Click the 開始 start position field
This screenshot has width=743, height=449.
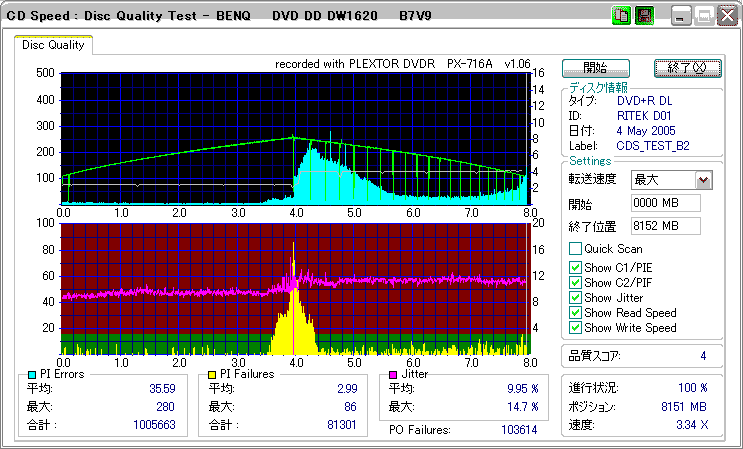pos(666,203)
